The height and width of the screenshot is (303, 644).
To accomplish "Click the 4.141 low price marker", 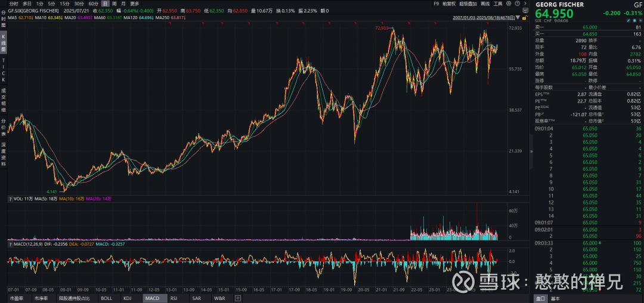I will coord(52,191).
